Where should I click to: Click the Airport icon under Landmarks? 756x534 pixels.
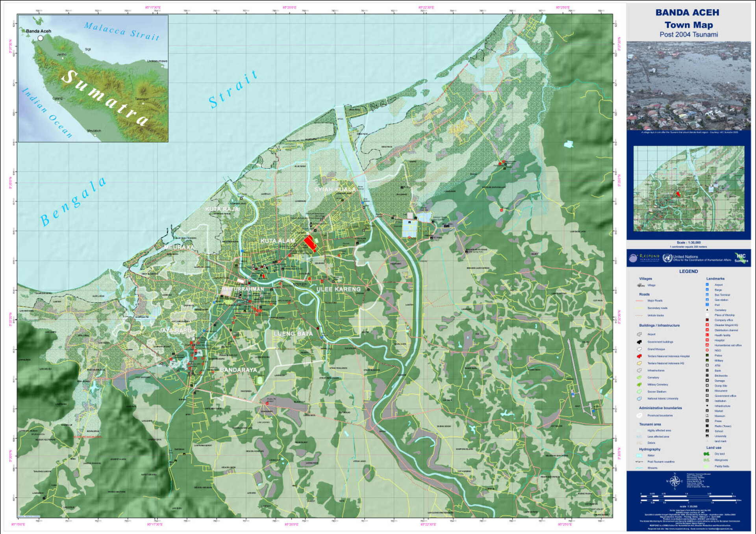point(706,285)
